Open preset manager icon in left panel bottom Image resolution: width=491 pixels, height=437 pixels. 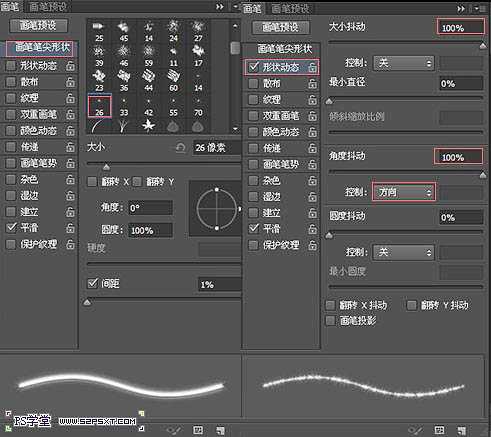pos(198,430)
